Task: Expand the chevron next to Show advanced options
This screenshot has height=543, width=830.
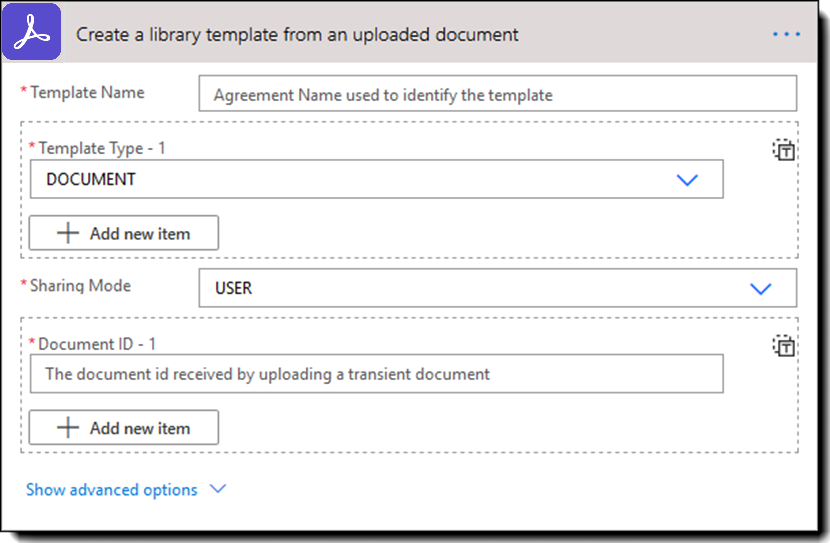Action: (x=218, y=490)
